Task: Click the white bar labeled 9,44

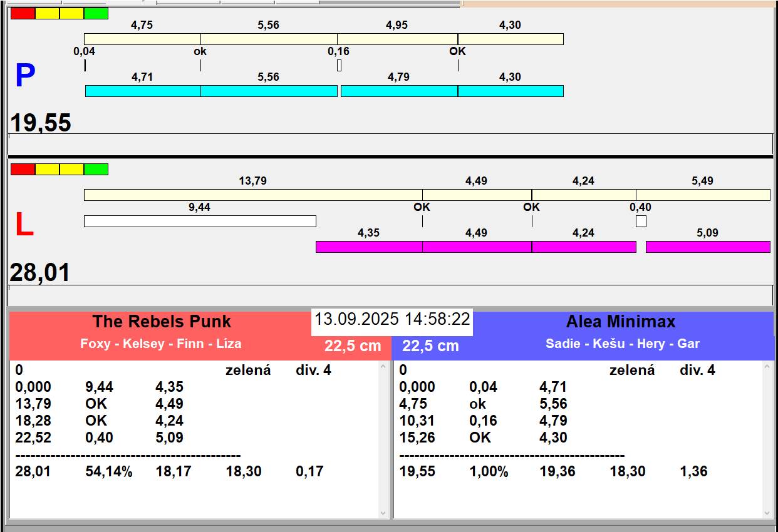Action: [x=200, y=221]
